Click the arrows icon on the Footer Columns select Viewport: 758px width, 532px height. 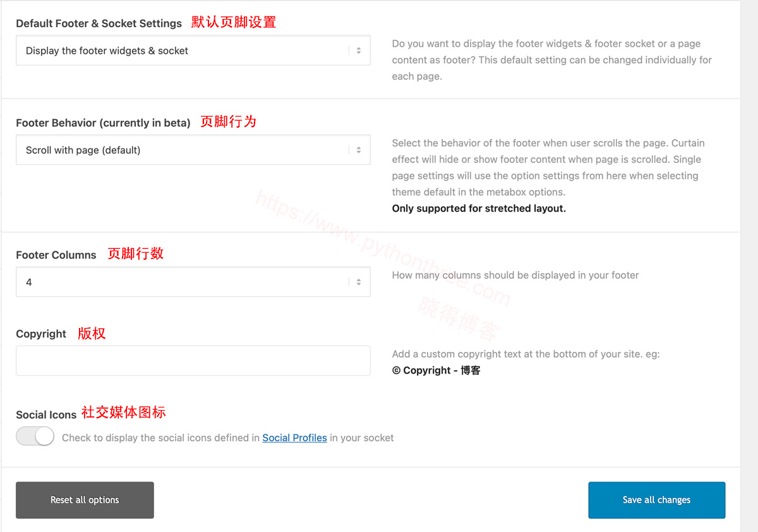pyautogui.click(x=358, y=282)
